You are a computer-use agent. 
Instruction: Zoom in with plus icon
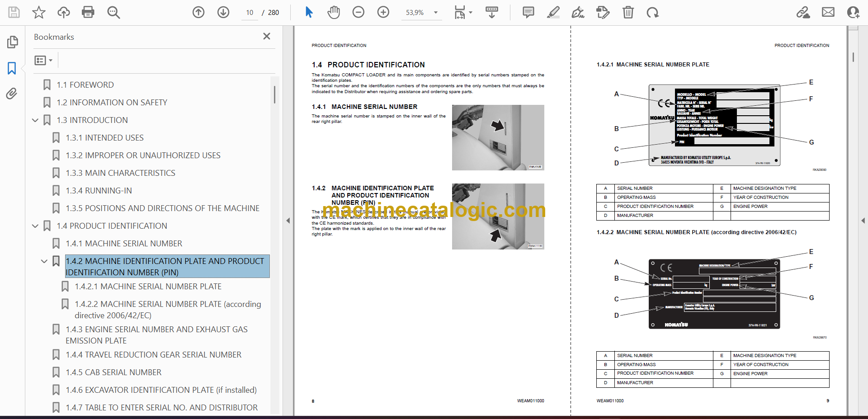(383, 12)
